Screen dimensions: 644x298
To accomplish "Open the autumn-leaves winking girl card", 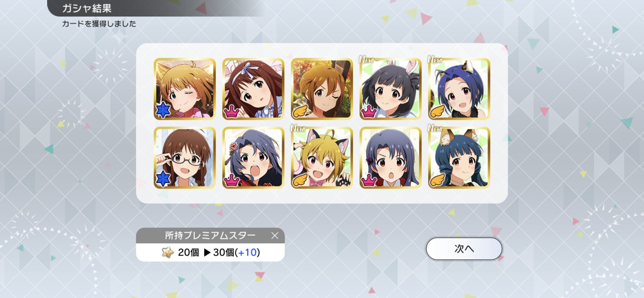I will (x=322, y=89).
